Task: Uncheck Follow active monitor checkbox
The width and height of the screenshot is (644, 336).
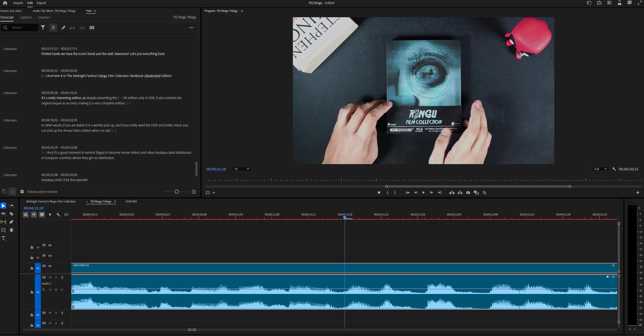Action: pyautogui.click(x=22, y=192)
